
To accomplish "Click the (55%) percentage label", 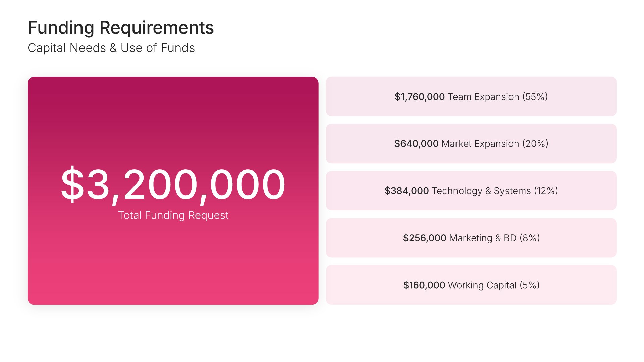I will tap(535, 97).
